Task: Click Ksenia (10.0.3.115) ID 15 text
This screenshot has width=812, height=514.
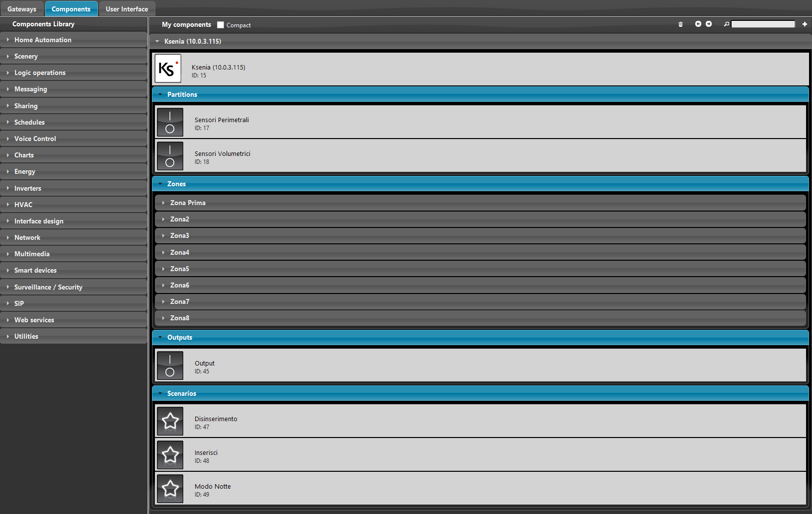Action: click(x=219, y=71)
